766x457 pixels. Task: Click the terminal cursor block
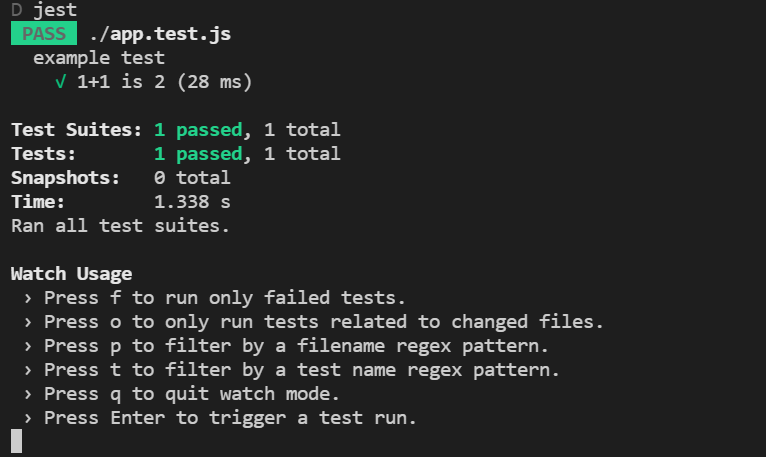pyautogui.click(x=17, y=441)
